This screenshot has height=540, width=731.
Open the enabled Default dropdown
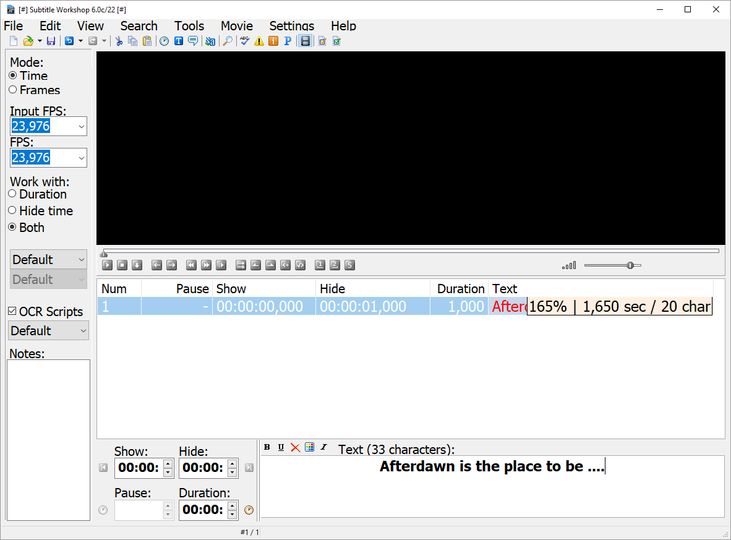click(x=48, y=259)
